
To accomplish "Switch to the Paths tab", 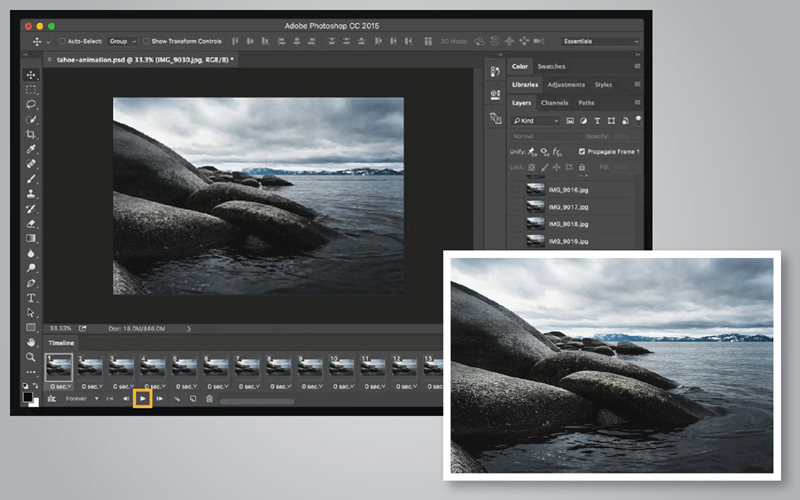I will (x=586, y=103).
